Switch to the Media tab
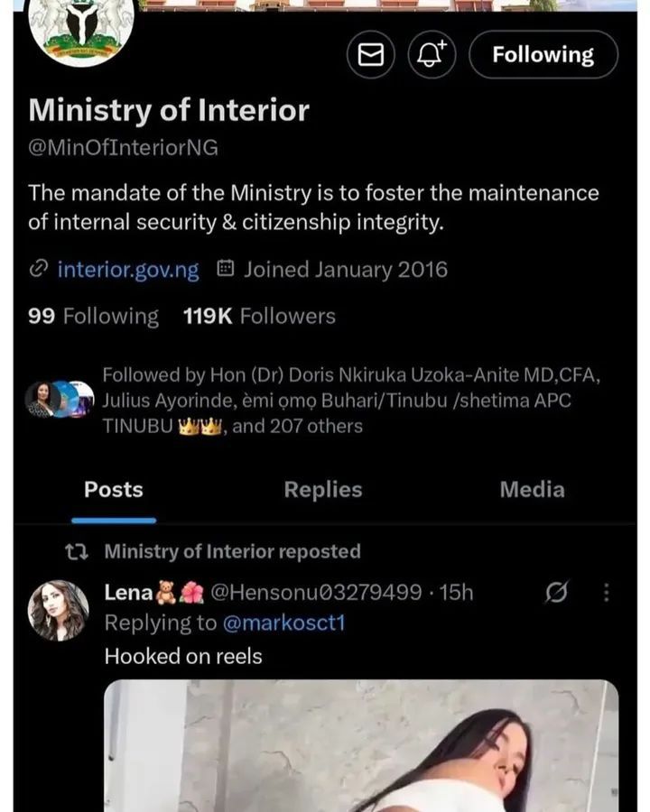Image resolution: width=650 pixels, height=812 pixels. [533, 490]
